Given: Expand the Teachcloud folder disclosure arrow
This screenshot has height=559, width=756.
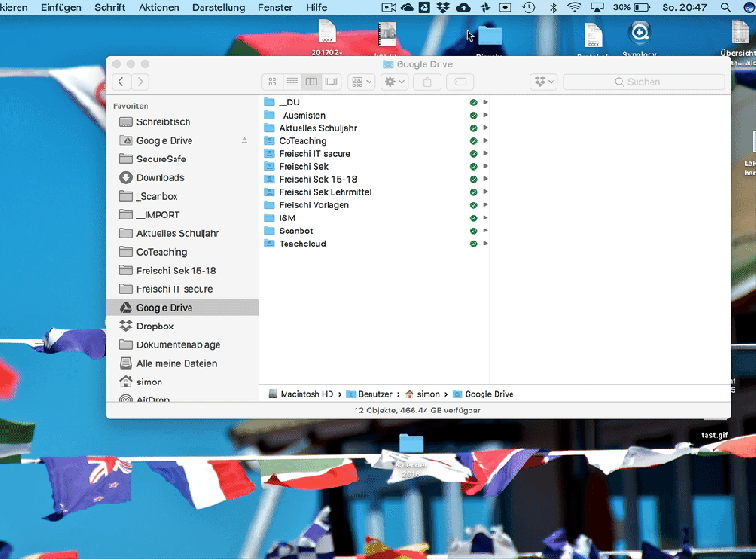Looking at the screenshot, I should click(x=484, y=243).
